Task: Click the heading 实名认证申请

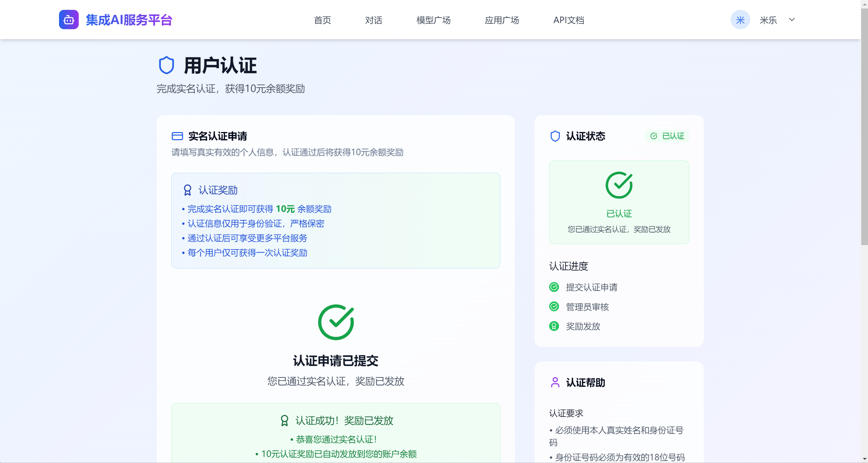Action: [x=218, y=136]
